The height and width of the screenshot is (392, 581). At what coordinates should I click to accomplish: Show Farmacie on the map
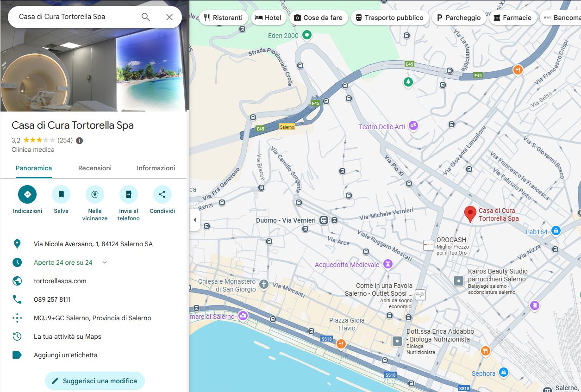[x=513, y=18]
